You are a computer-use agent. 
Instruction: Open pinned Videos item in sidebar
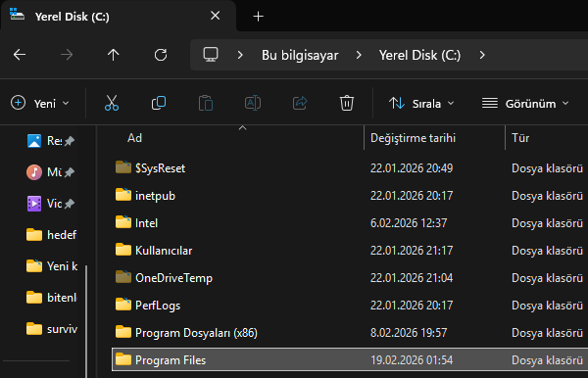pyautogui.click(x=50, y=204)
